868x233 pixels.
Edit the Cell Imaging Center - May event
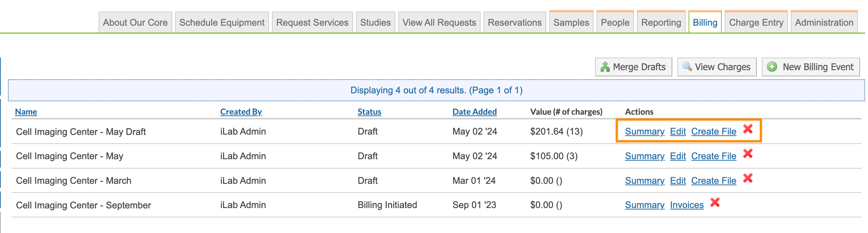point(678,156)
